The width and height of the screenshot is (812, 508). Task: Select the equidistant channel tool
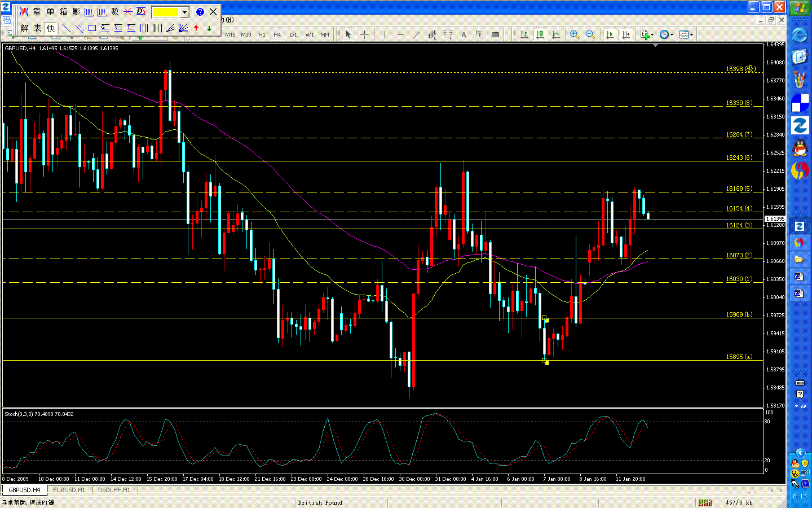coord(432,35)
